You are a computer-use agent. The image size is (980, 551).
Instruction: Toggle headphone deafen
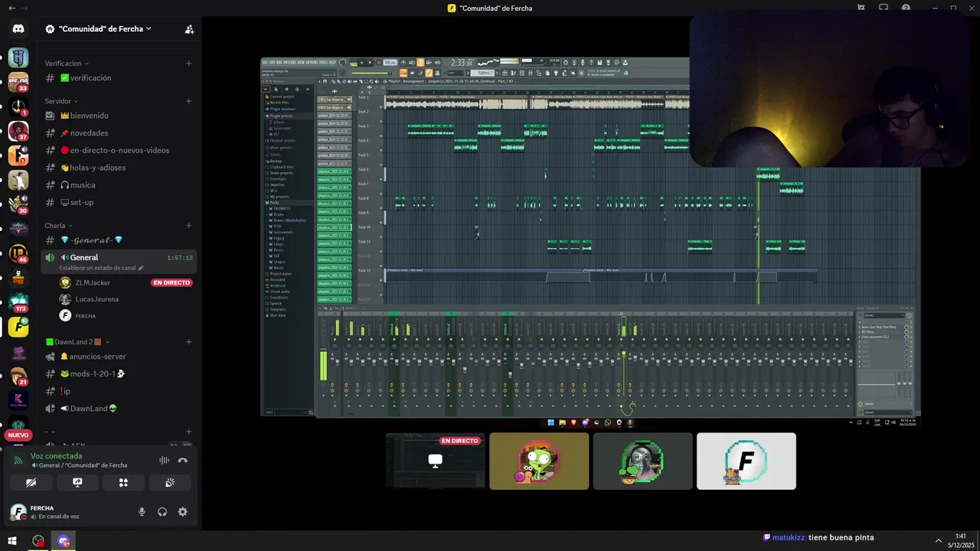[162, 512]
